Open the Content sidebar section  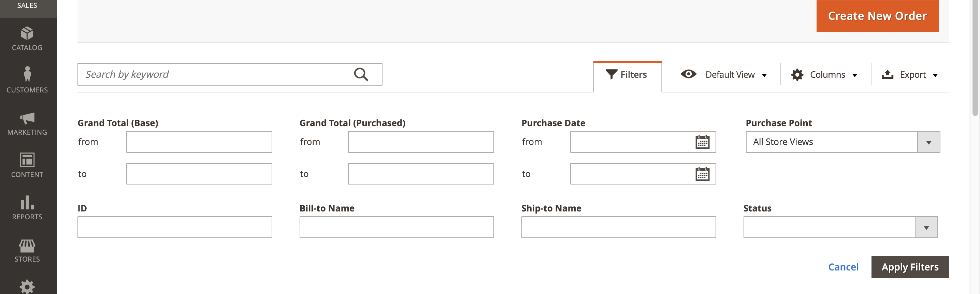[27, 165]
